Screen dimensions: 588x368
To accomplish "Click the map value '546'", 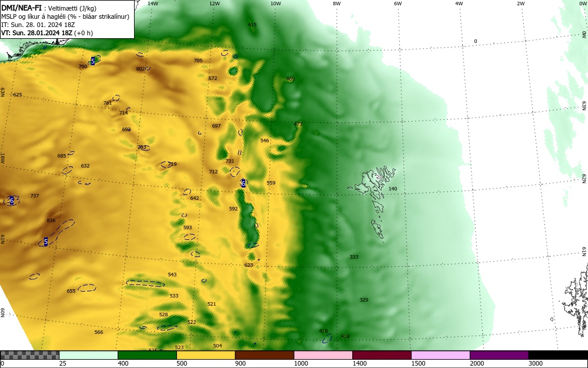I will (265, 140).
